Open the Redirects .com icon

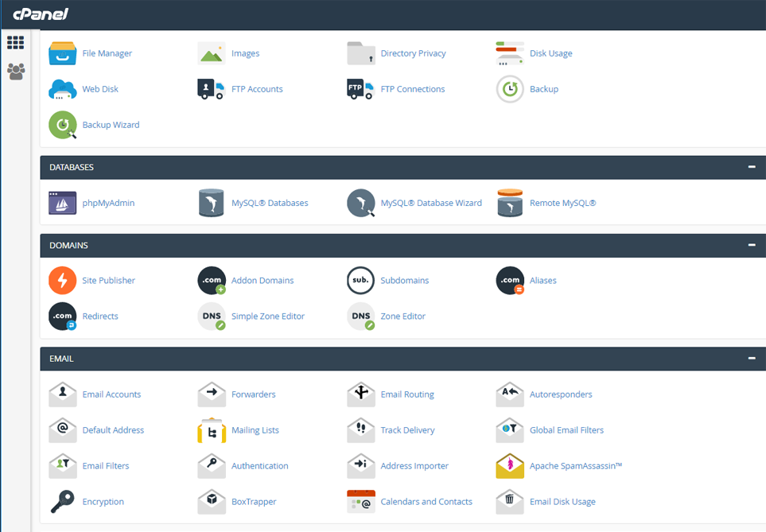tap(63, 316)
